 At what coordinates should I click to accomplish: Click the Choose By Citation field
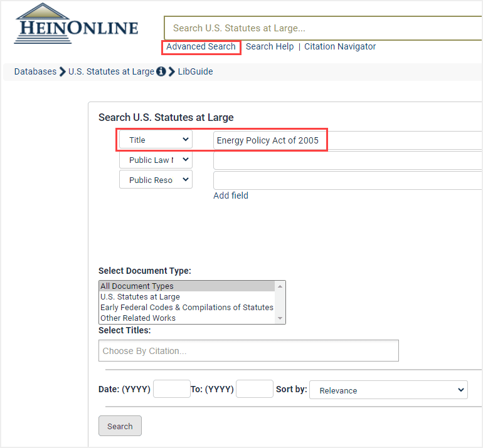248,351
